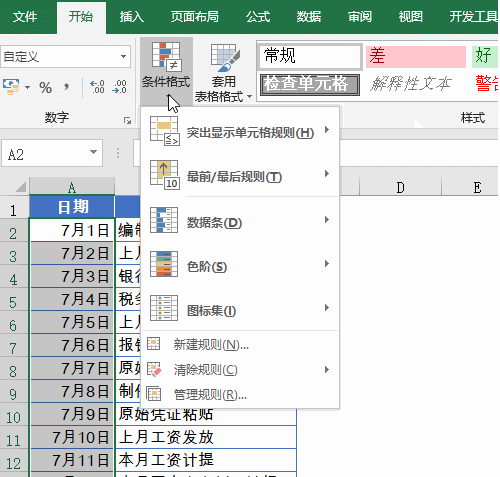This screenshot has height=477, width=500.
Task: Choose 新建规则(N)... menu item
Action: pos(240,344)
